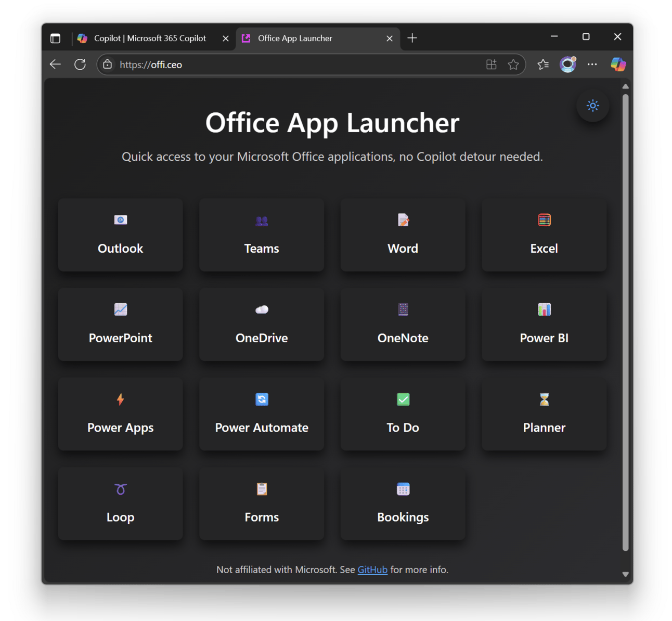View site information lock icon
Image resolution: width=672 pixels, height=621 pixels.
point(108,64)
